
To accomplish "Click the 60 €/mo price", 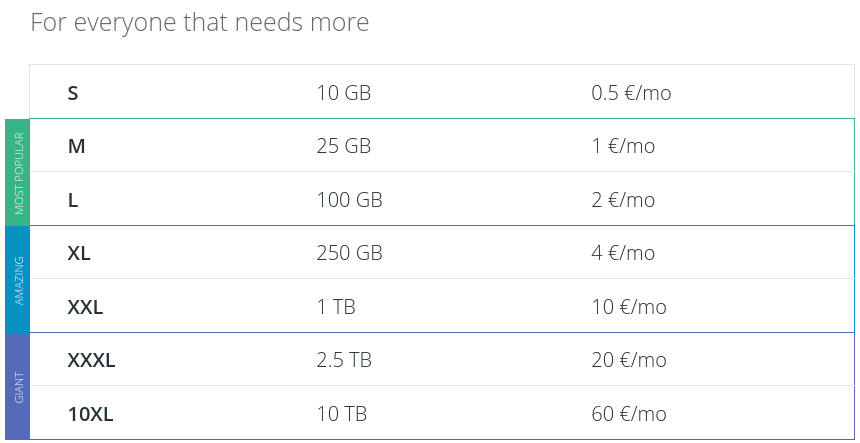I will pos(629,413).
